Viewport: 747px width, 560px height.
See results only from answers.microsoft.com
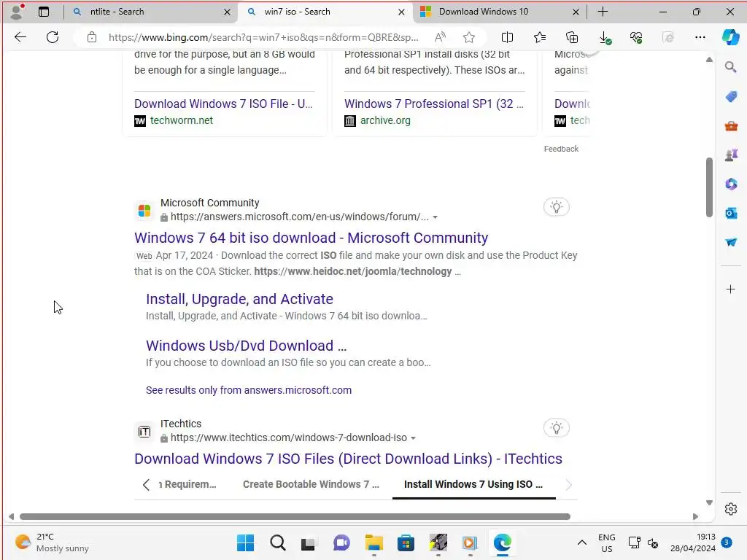coord(249,390)
